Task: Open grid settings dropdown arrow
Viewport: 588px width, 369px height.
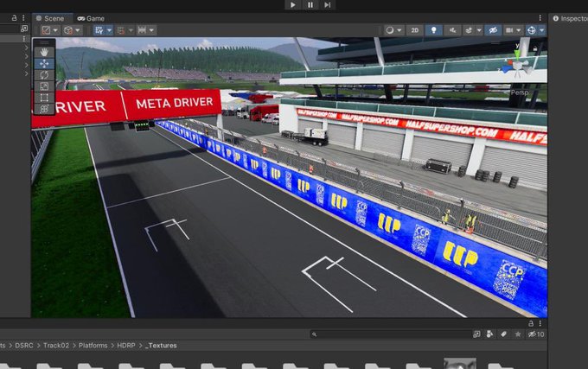Action: coord(110,30)
